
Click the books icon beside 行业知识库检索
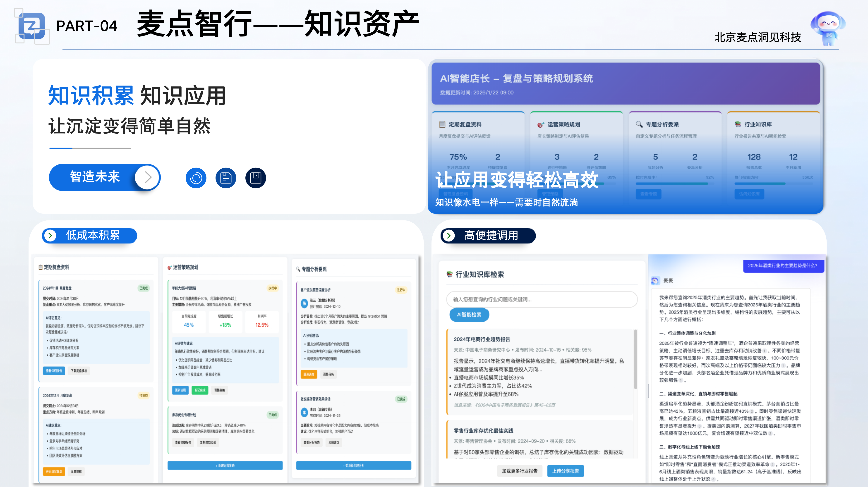click(x=449, y=274)
